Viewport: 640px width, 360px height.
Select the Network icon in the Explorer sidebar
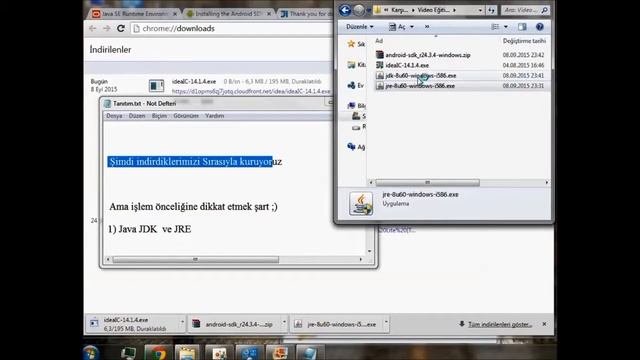click(351, 147)
